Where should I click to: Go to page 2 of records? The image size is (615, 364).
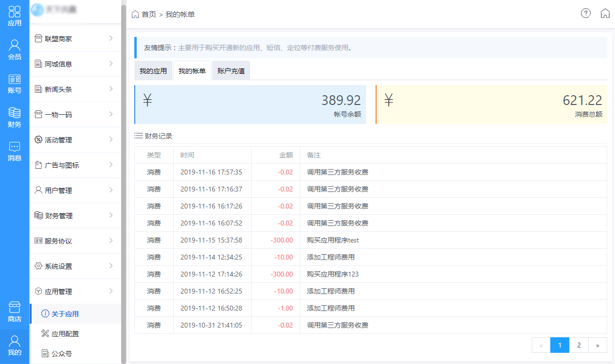click(579, 345)
